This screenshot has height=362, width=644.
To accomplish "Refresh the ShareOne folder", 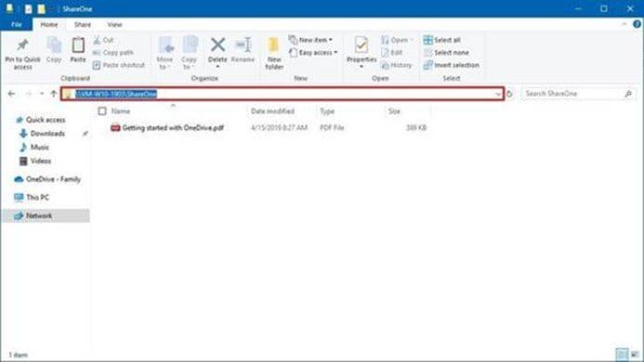I will click(x=509, y=94).
